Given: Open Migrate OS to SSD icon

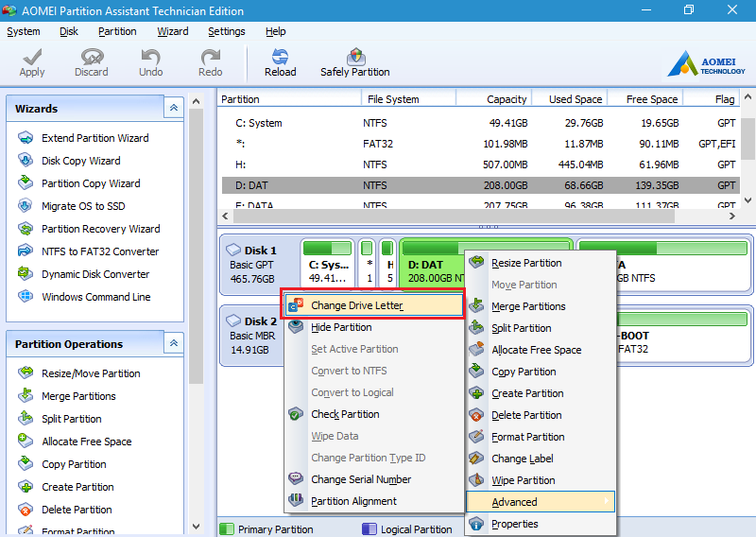Looking at the screenshot, I should pos(26,206).
